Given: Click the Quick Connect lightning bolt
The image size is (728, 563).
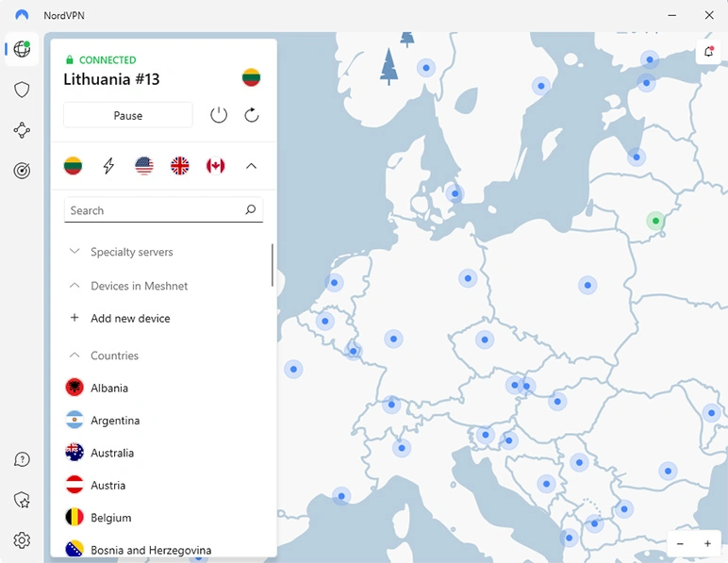Looking at the screenshot, I should point(108,166).
